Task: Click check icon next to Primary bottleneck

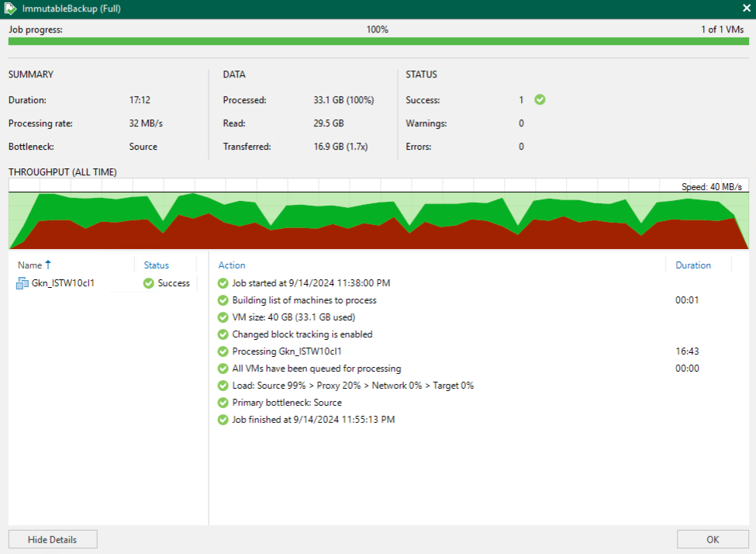Action: (223, 403)
